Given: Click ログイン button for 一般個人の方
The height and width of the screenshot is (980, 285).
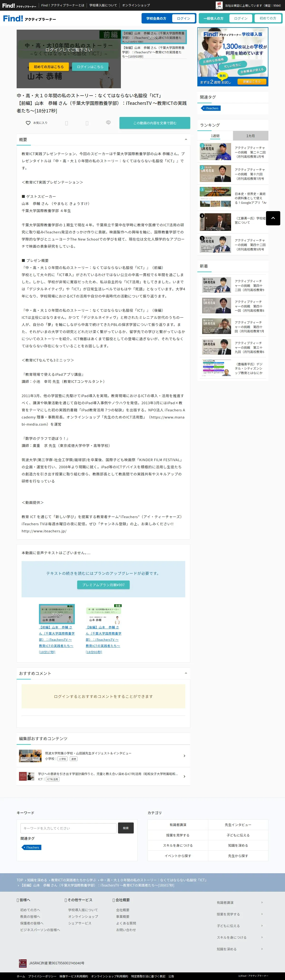Looking at the screenshot, I should [240, 18].
